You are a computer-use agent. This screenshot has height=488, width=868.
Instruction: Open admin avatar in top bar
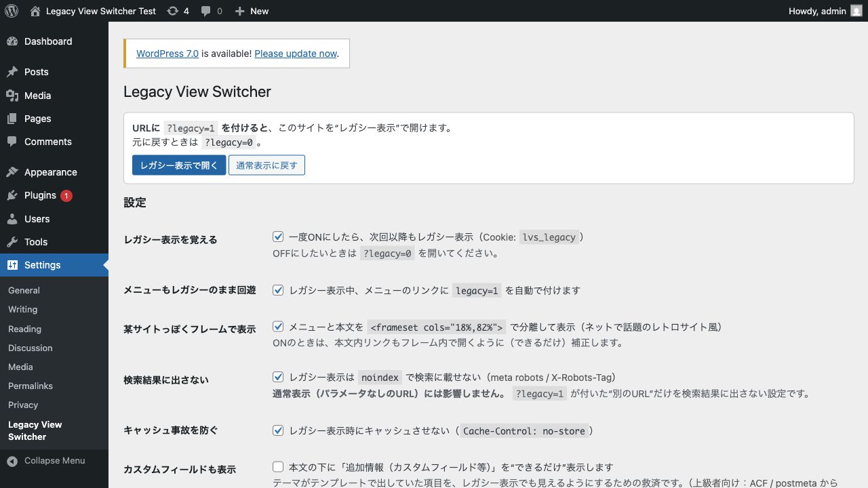click(x=856, y=11)
